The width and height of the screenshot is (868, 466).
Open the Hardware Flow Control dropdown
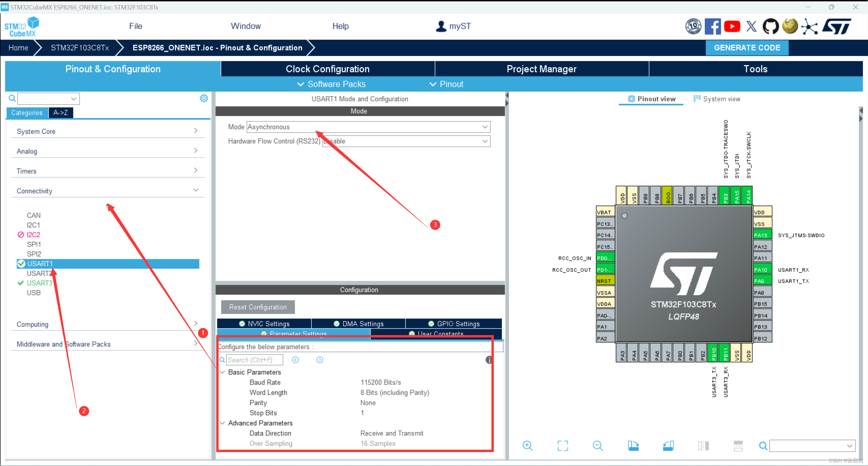point(406,141)
